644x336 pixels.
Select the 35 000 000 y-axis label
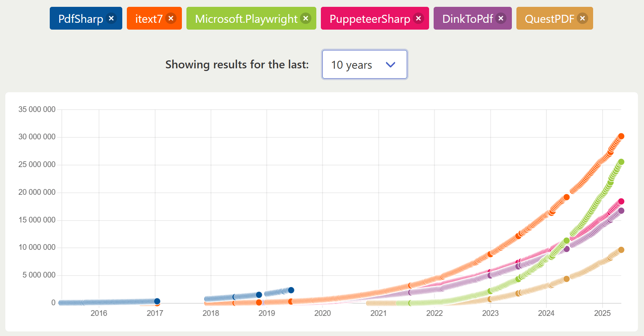click(37, 109)
